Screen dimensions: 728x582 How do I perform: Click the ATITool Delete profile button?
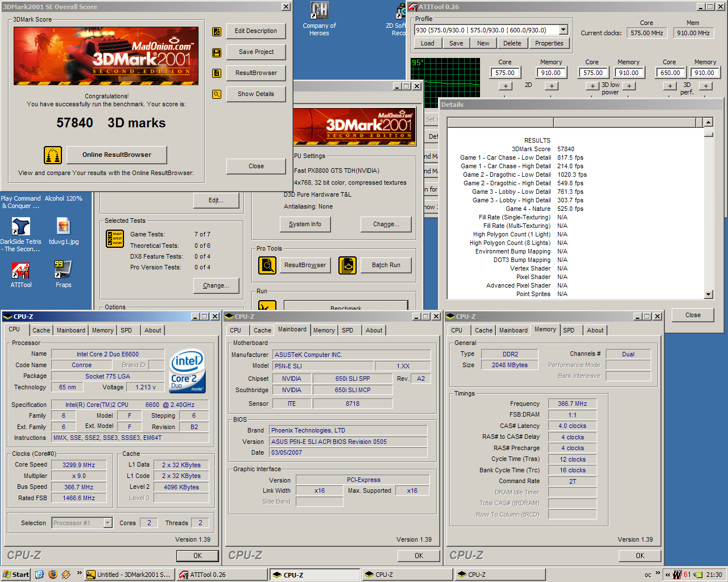point(512,43)
